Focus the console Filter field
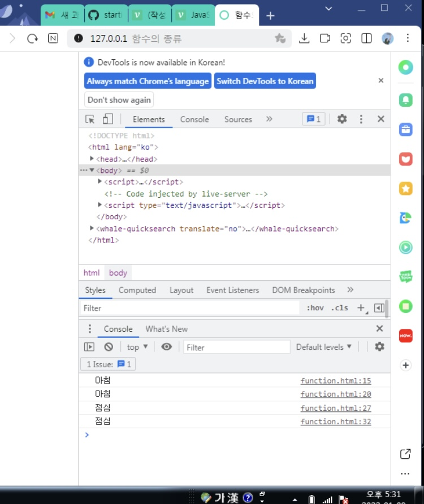424x504 pixels. tap(237, 347)
